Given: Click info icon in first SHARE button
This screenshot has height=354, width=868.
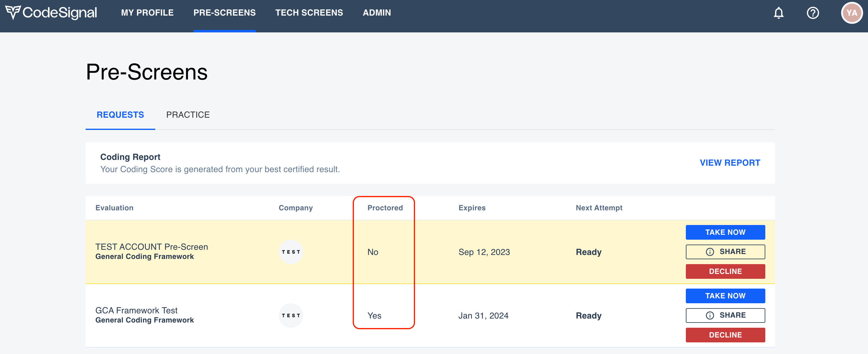Looking at the screenshot, I should (710, 252).
